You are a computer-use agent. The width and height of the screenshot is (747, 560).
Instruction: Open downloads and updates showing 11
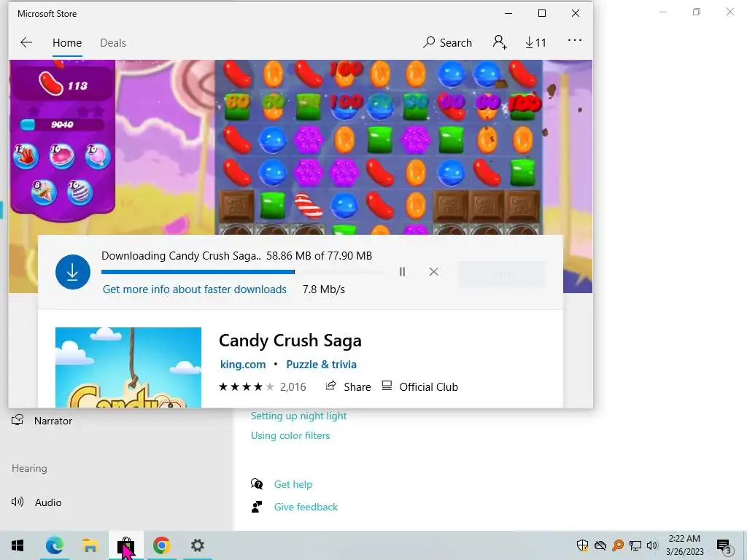pos(535,43)
